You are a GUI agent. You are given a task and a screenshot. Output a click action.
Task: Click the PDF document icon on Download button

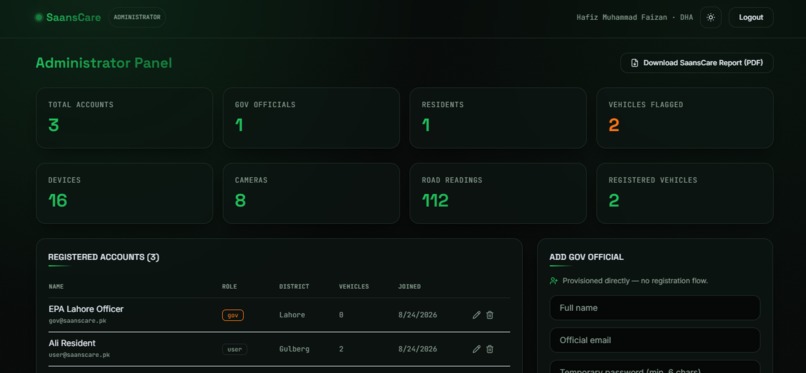[x=635, y=63]
